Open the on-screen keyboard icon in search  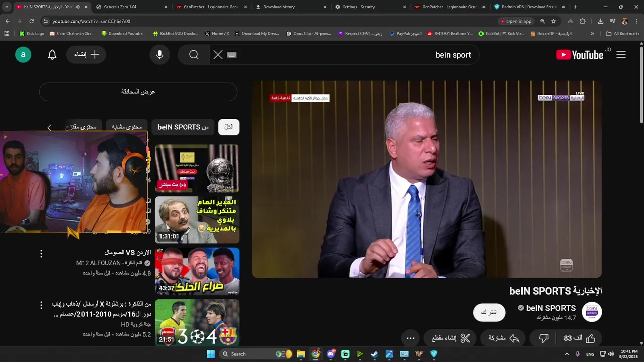(232, 55)
